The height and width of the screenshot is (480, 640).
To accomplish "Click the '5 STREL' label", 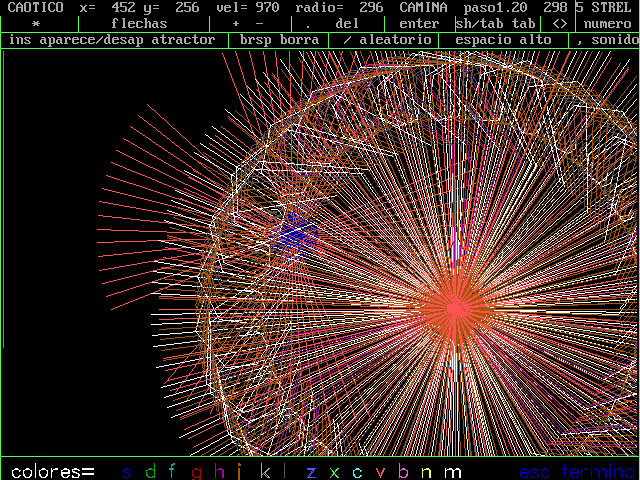I will [x=603, y=7].
